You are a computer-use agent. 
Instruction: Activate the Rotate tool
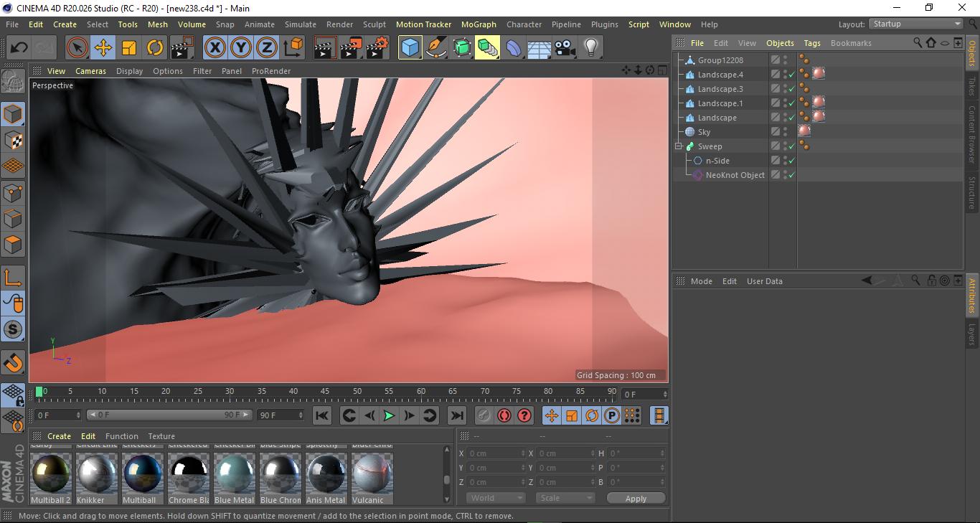coord(155,48)
